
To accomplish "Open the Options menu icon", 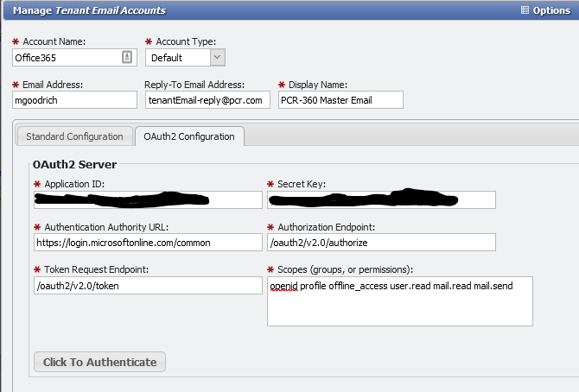I will (x=525, y=10).
